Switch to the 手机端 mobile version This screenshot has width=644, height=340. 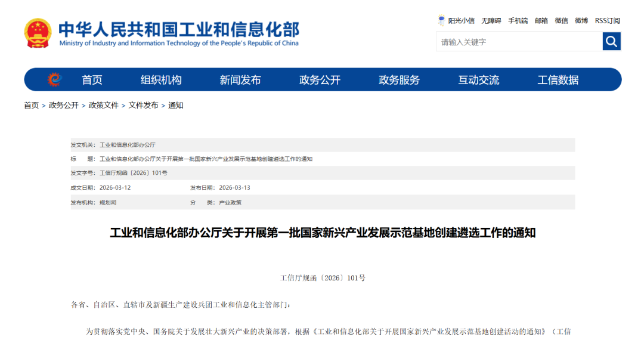tap(518, 21)
